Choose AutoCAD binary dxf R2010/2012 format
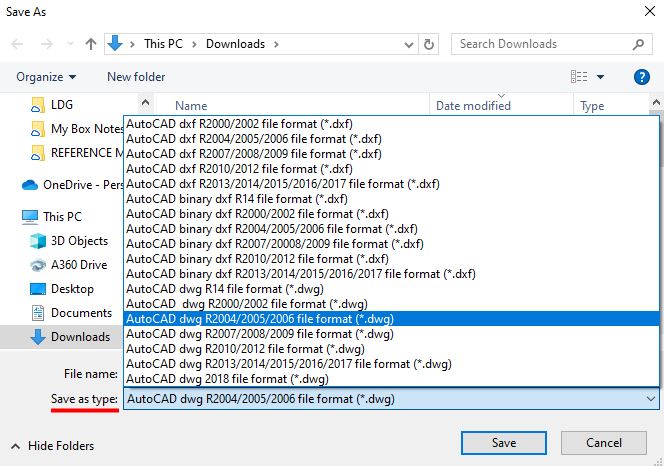 pyautogui.click(x=391, y=259)
